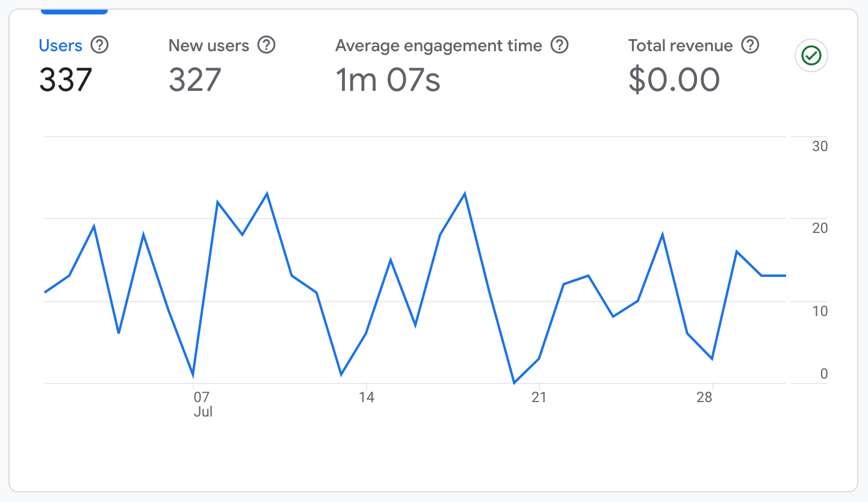The width and height of the screenshot is (868, 502).
Task: Select the Users metric tab
Action: click(60, 46)
